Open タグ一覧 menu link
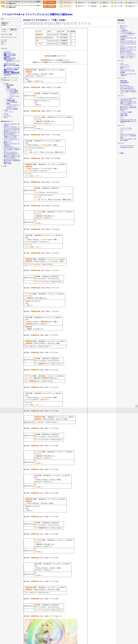Image resolution: width=138 pixels, height=644 pixels. 6,115
